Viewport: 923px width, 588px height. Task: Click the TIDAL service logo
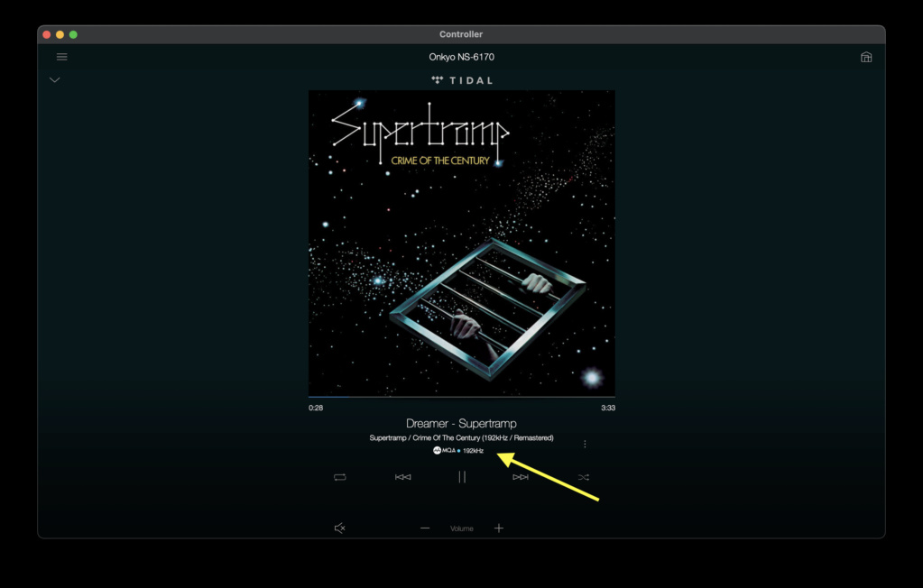(462, 80)
